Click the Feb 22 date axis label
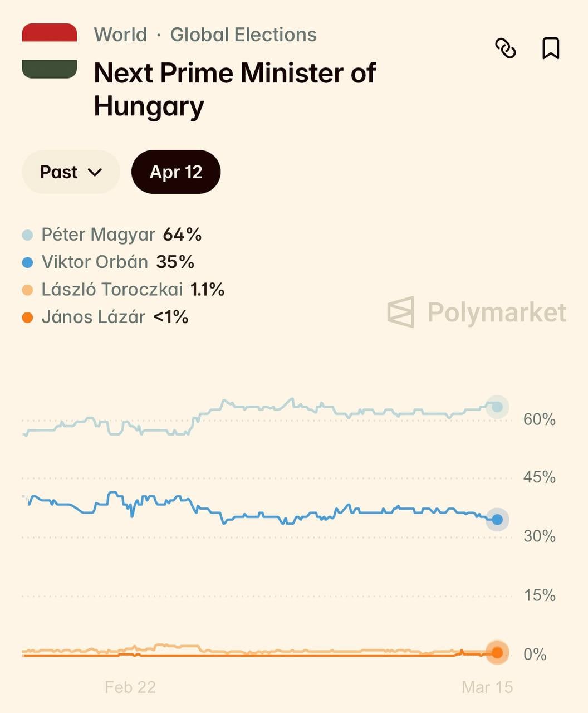The width and height of the screenshot is (588, 713). click(130, 687)
